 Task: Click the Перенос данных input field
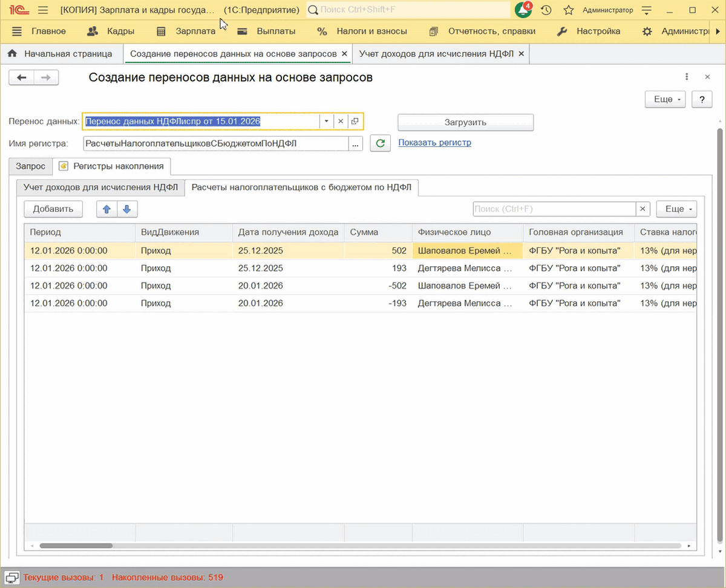point(201,121)
